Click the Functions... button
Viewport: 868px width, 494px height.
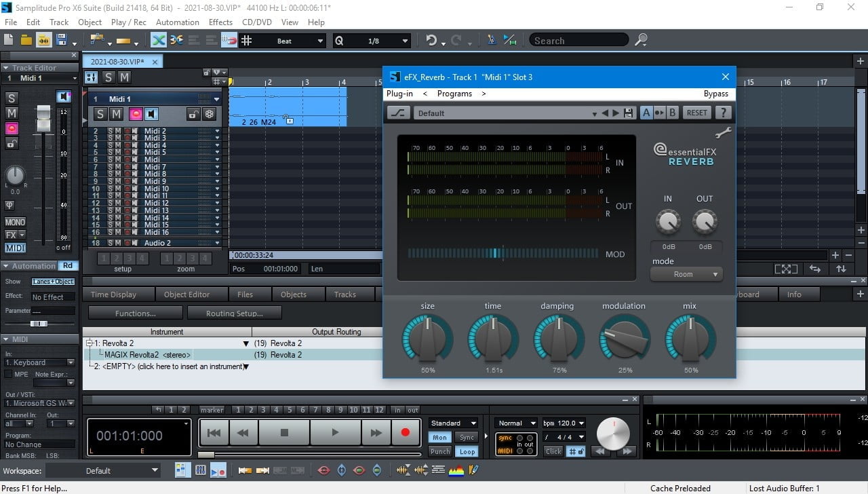pos(136,313)
